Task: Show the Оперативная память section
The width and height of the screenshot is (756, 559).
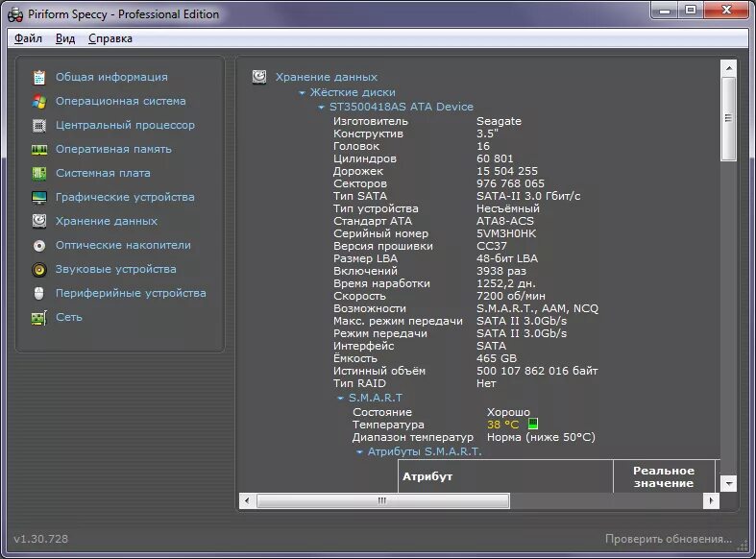Action: click(x=113, y=150)
